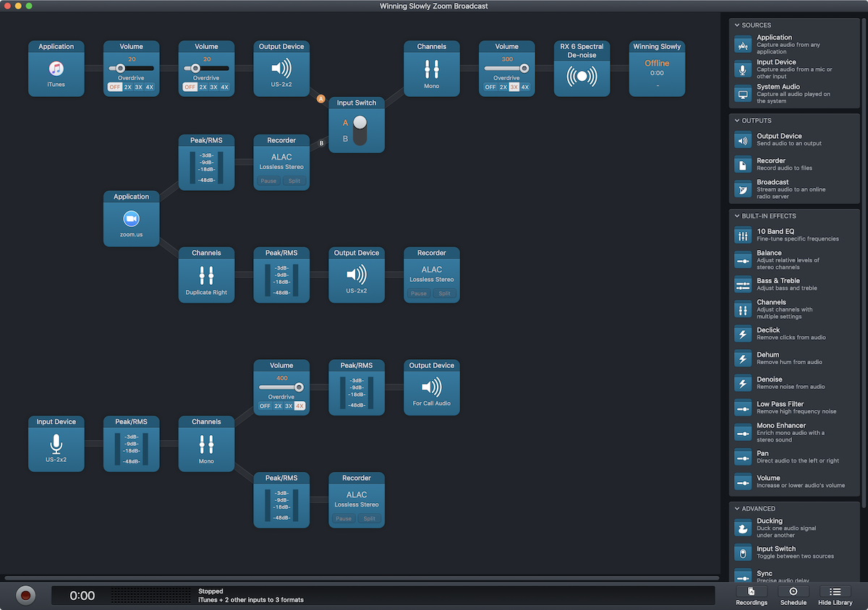Click Overdrive 3X on the Volume 300 block

pyautogui.click(x=514, y=87)
